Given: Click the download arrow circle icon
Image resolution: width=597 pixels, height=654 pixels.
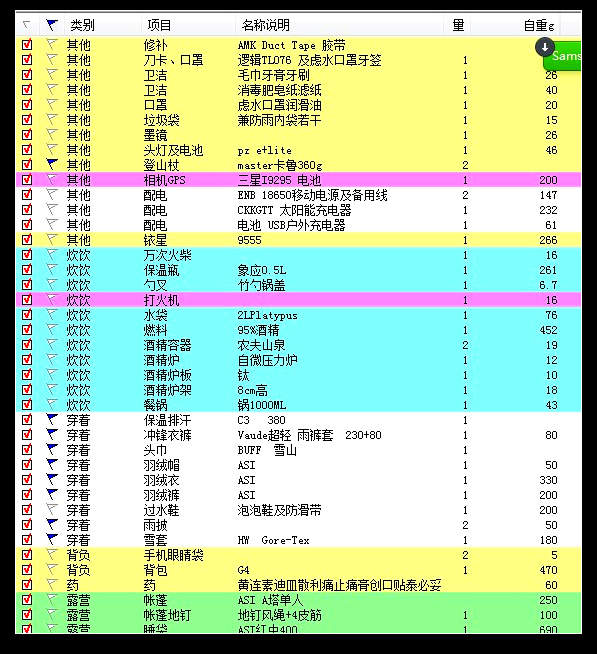Looking at the screenshot, I should [x=544, y=48].
